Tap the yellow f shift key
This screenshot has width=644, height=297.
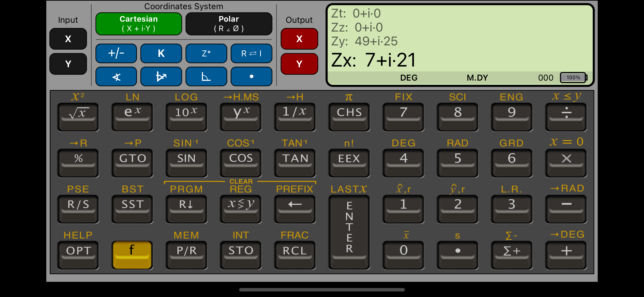point(132,255)
